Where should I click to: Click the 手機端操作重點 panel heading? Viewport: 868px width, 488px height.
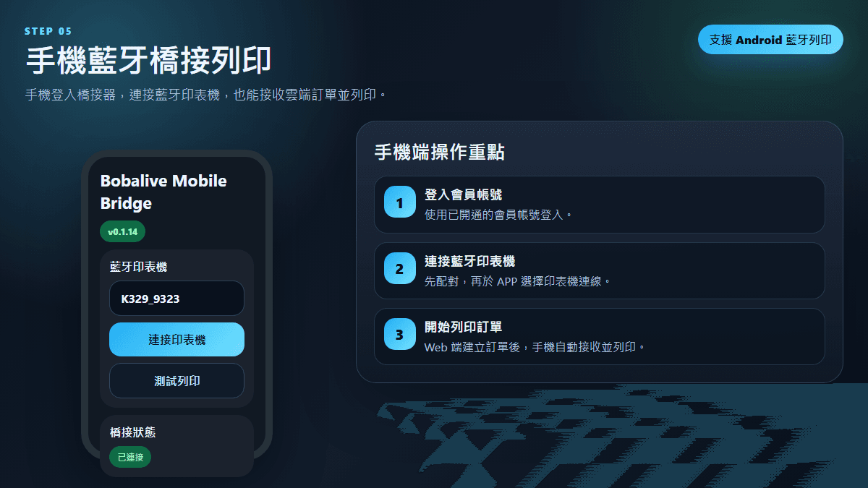pyautogui.click(x=439, y=152)
